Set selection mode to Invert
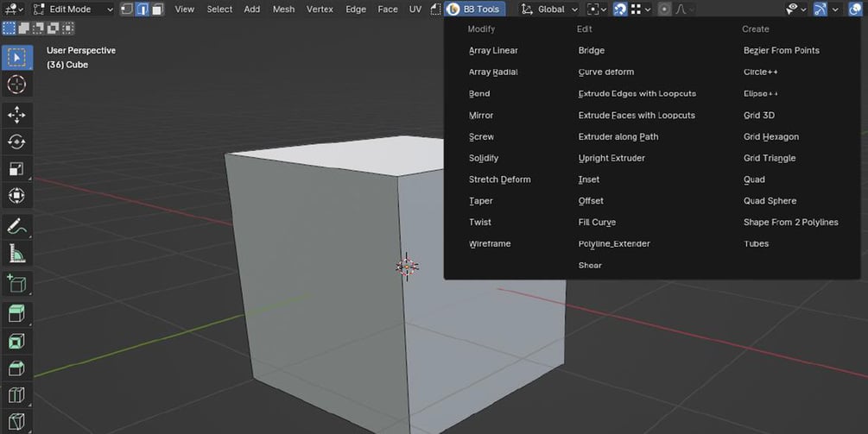Image resolution: width=868 pixels, height=434 pixels. pyautogui.click(x=54, y=28)
